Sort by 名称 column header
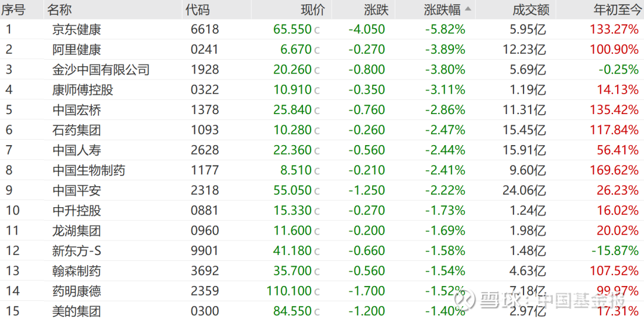644x320 pixels. (61, 10)
